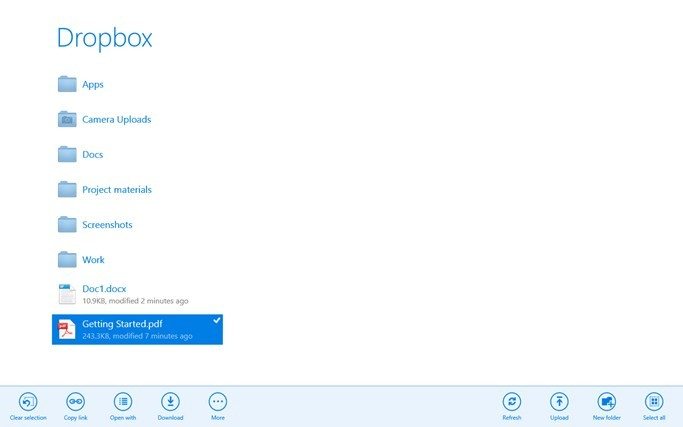
Task: Open the Docs folder
Action: point(92,155)
